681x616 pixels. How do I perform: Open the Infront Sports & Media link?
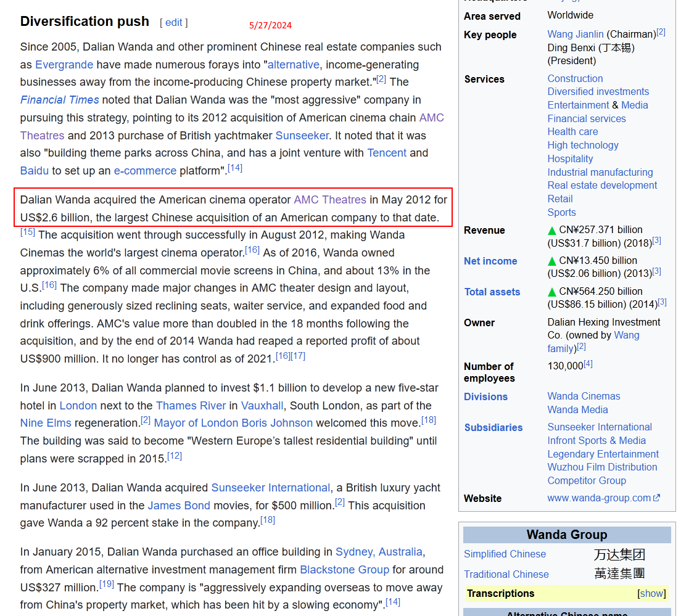pos(596,441)
